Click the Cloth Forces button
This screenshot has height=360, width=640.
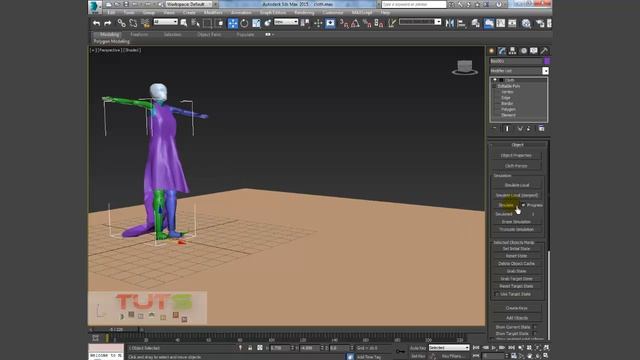click(x=516, y=166)
